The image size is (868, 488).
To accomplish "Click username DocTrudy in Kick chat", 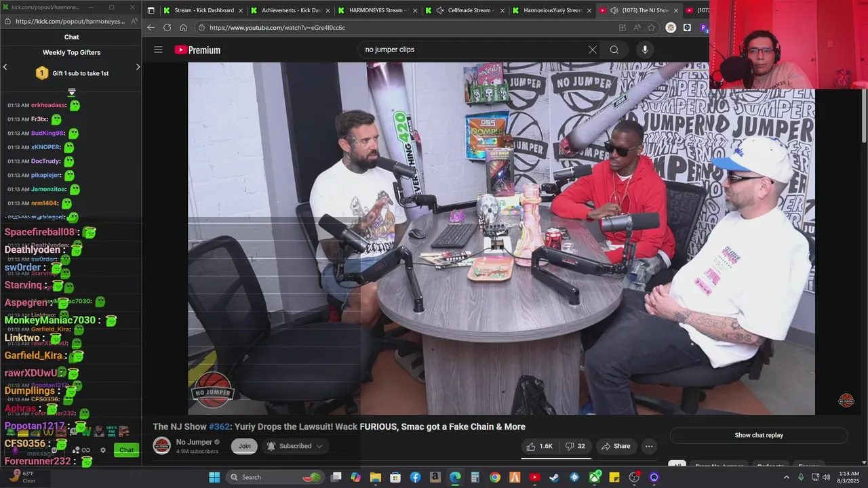I will coord(46,161).
